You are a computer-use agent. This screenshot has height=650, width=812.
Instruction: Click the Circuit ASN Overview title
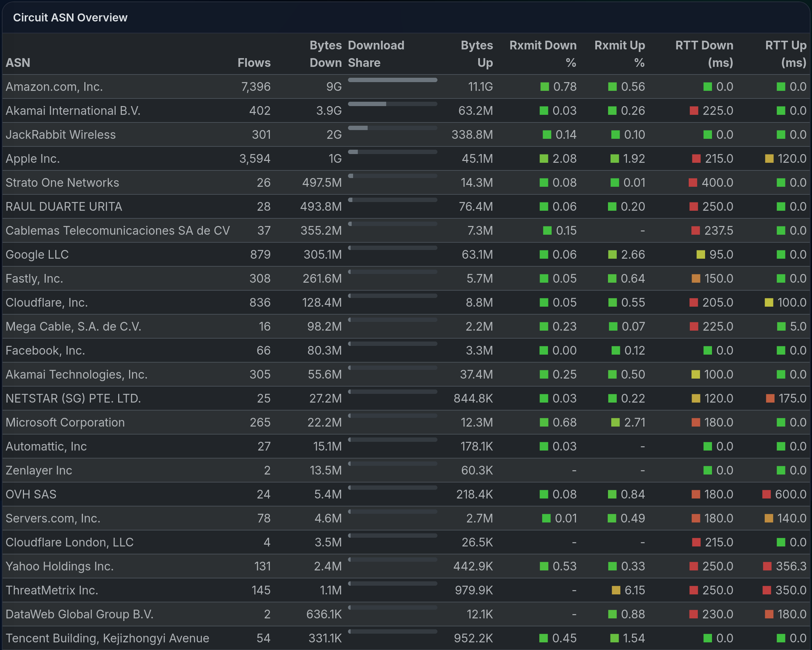(70, 18)
